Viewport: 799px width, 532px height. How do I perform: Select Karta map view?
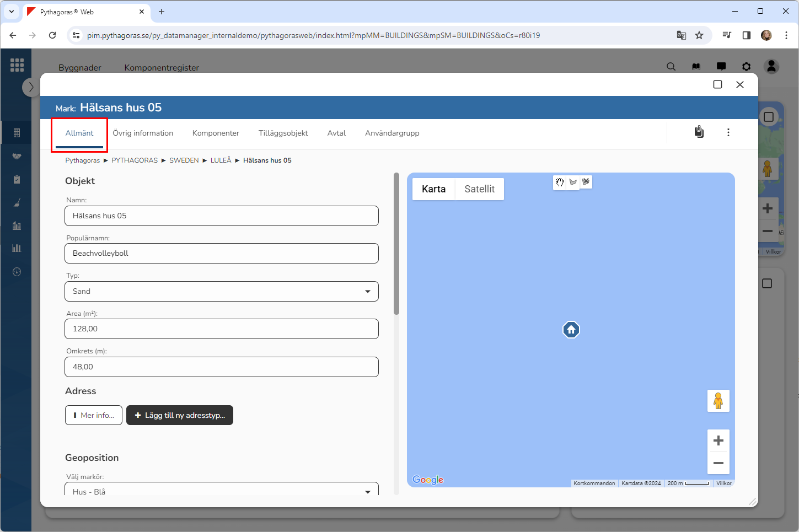coord(433,189)
